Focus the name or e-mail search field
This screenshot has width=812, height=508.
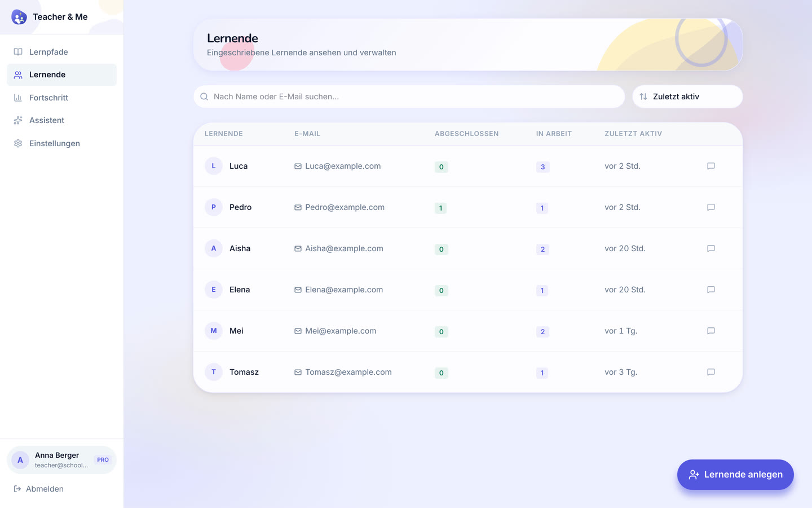409,97
